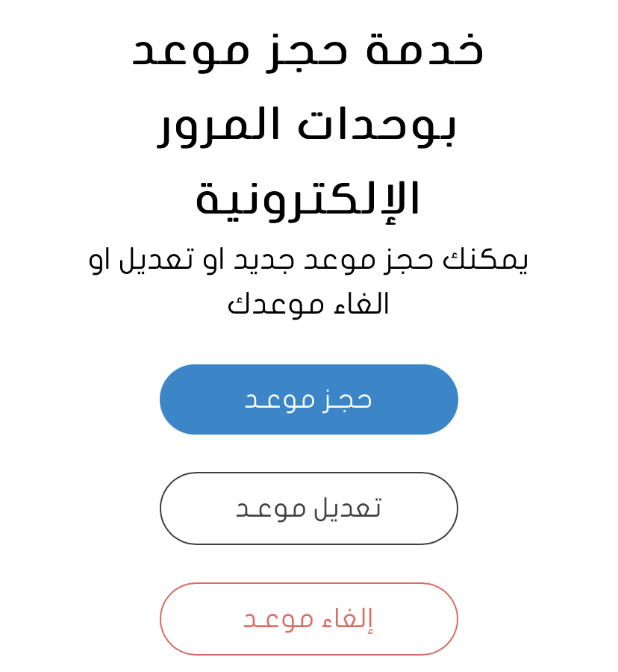Select the red "إلغاء موعد" button

[x=308, y=619]
